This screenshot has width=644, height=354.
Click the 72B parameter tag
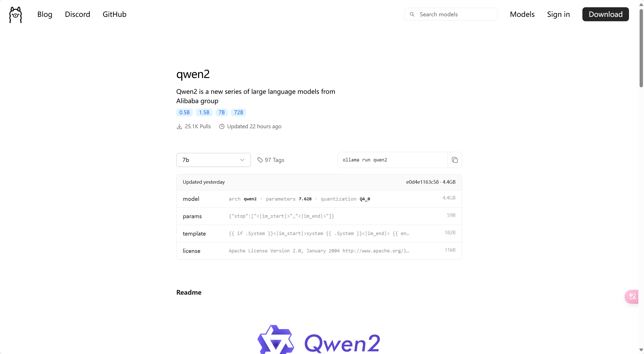point(239,112)
